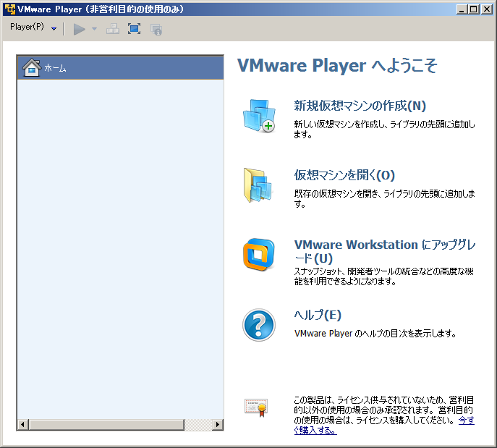497x448 pixels.
Task: Close the VMware Player window
Action: [487, 9]
